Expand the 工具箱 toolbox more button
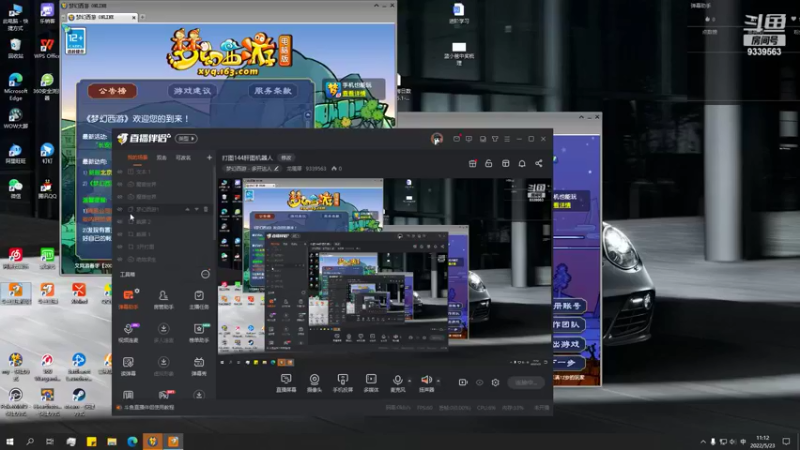 tap(205, 274)
